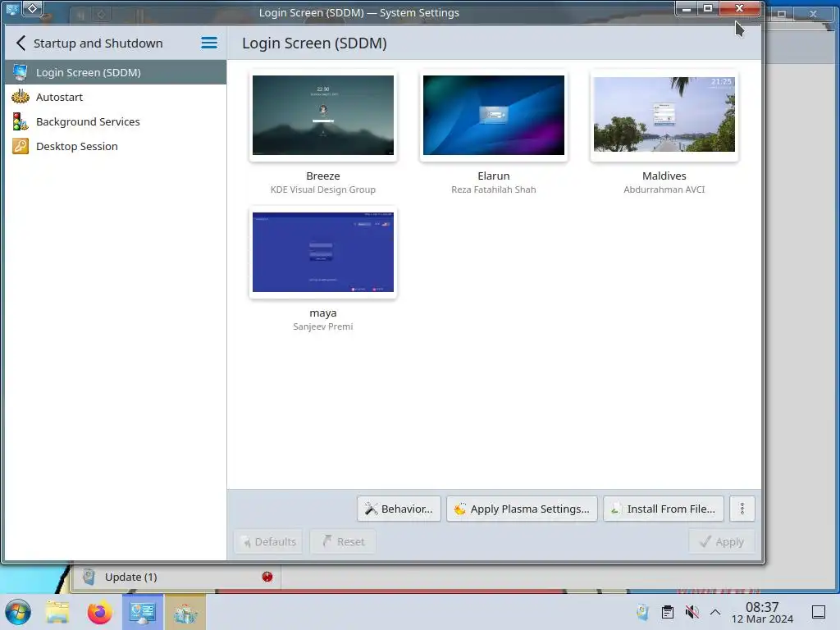Click the 'Abdurrahman AVCI' author text
This screenshot has width=840, height=630.
pyautogui.click(x=664, y=189)
